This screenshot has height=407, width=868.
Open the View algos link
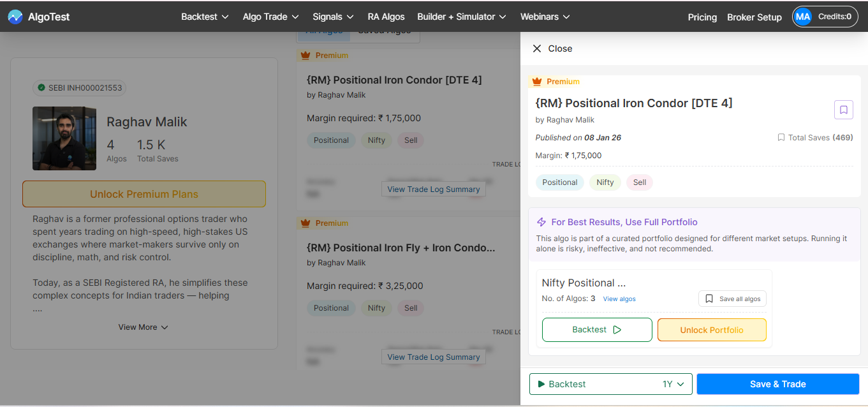[x=619, y=299]
